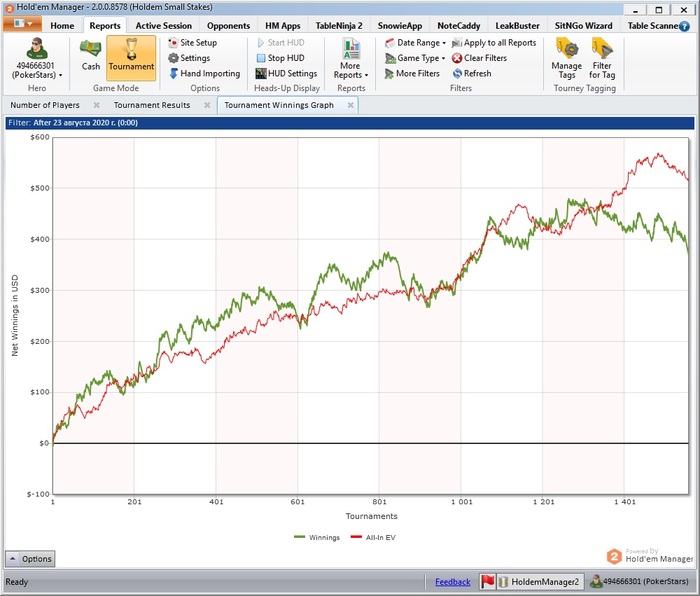The width and height of the screenshot is (700, 596).
Task: Expand the 494666301 (PokerStars) hero dropdown
Action: (x=37, y=70)
